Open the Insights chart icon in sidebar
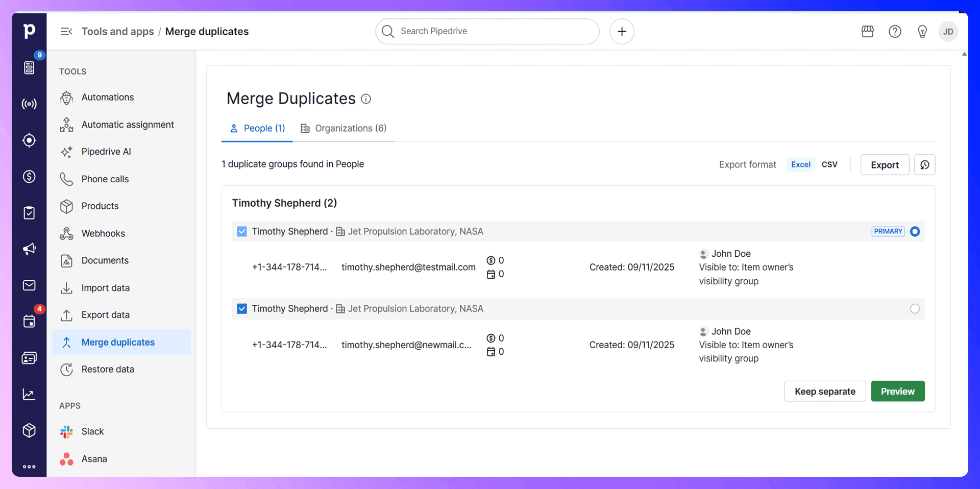 pos(29,394)
